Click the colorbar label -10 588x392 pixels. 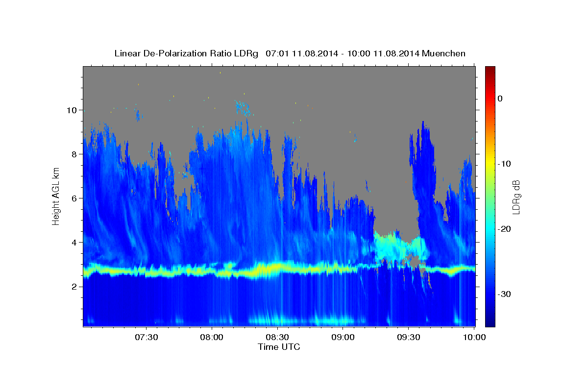click(505, 164)
